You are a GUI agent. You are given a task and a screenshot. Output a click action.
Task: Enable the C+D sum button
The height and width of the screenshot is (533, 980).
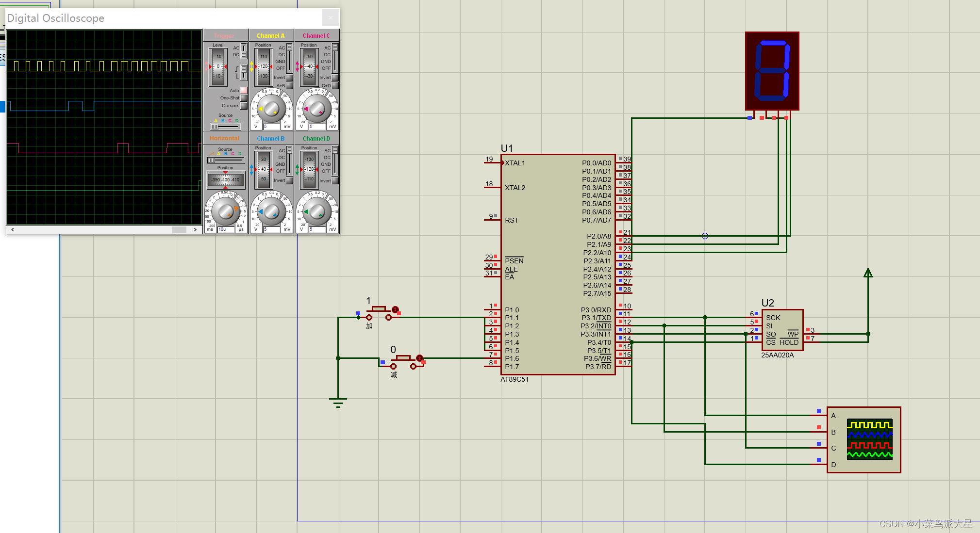[335, 86]
